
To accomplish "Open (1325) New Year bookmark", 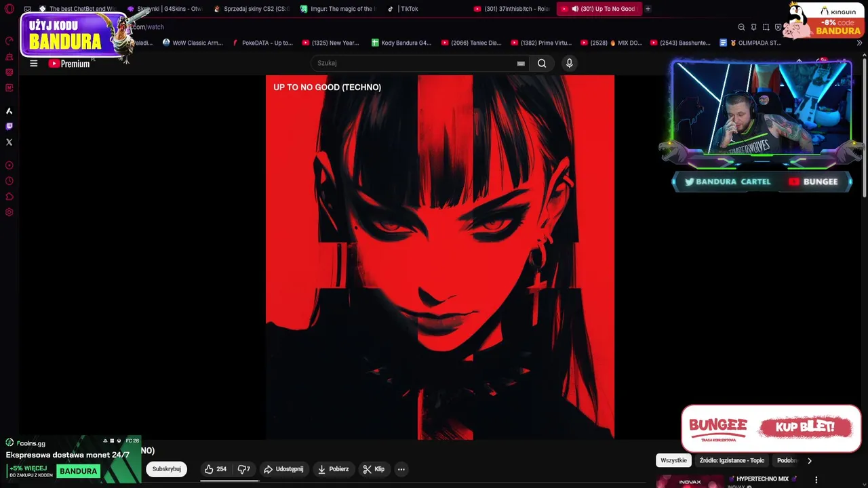I will (330, 43).
